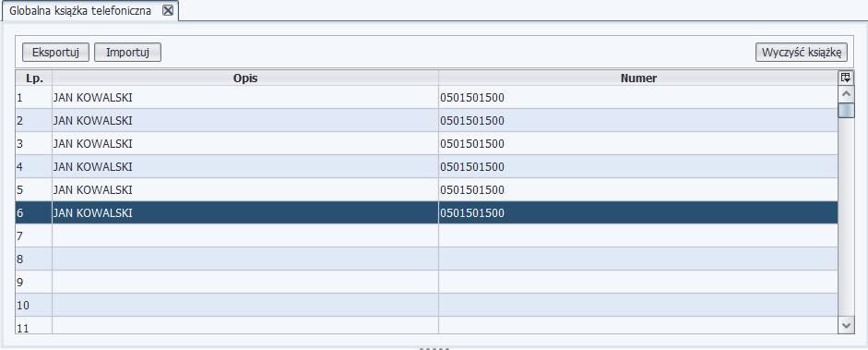
Task: Click the vertical scrollbar thumb
Action: pyautogui.click(x=846, y=110)
